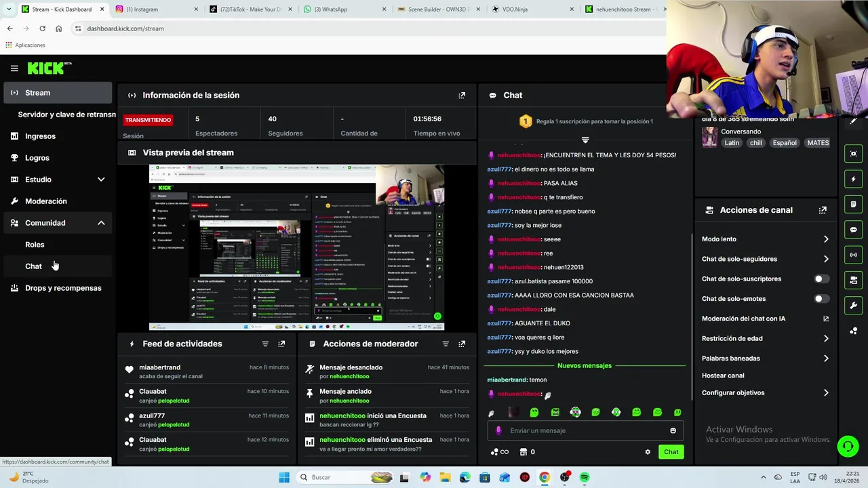868x488 pixels.
Task: Open the hamburger menu beside the Kick logo
Action: click(x=14, y=68)
